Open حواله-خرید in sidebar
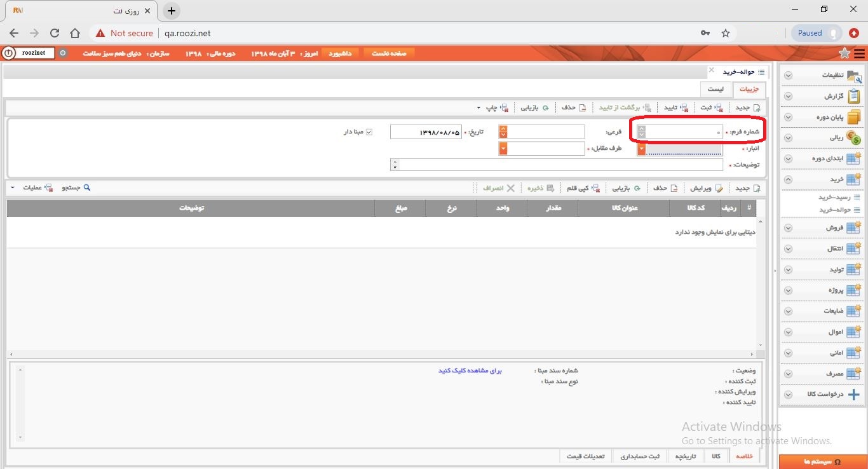 pos(834,210)
